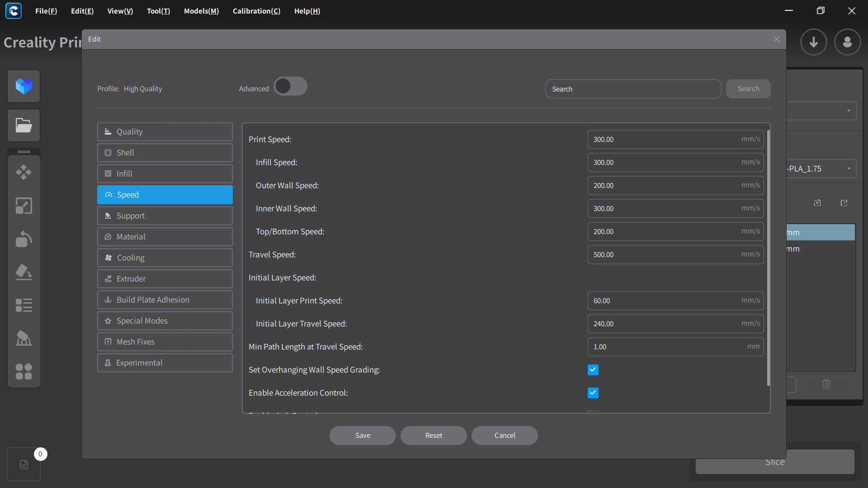Image resolution: width=868 pixels, height=488 pixels.
Task: Click the High Quality profile name
Action: (143, 89)
